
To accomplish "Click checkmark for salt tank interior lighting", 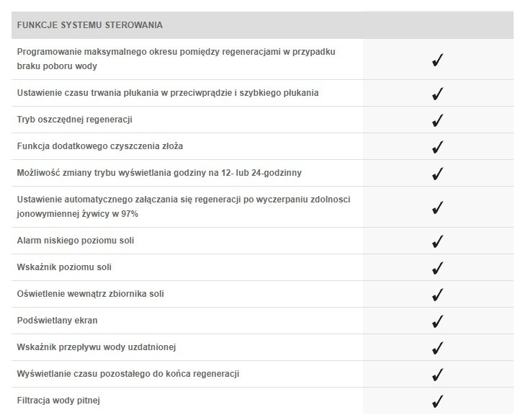I will click(437, 295).
